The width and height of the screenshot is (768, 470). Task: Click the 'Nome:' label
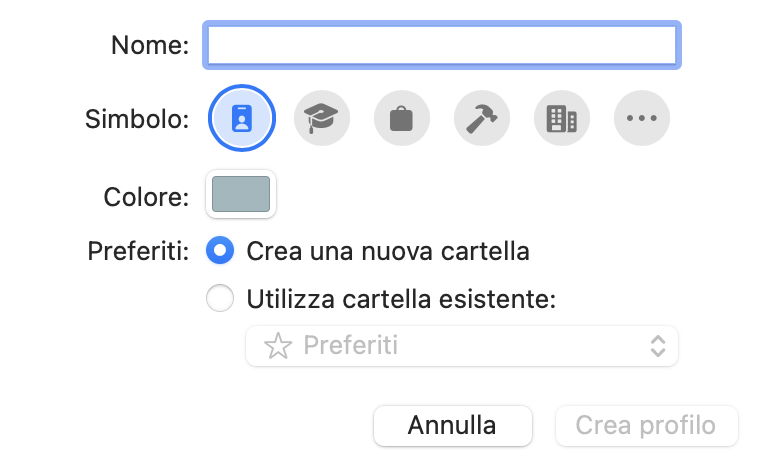150,45
